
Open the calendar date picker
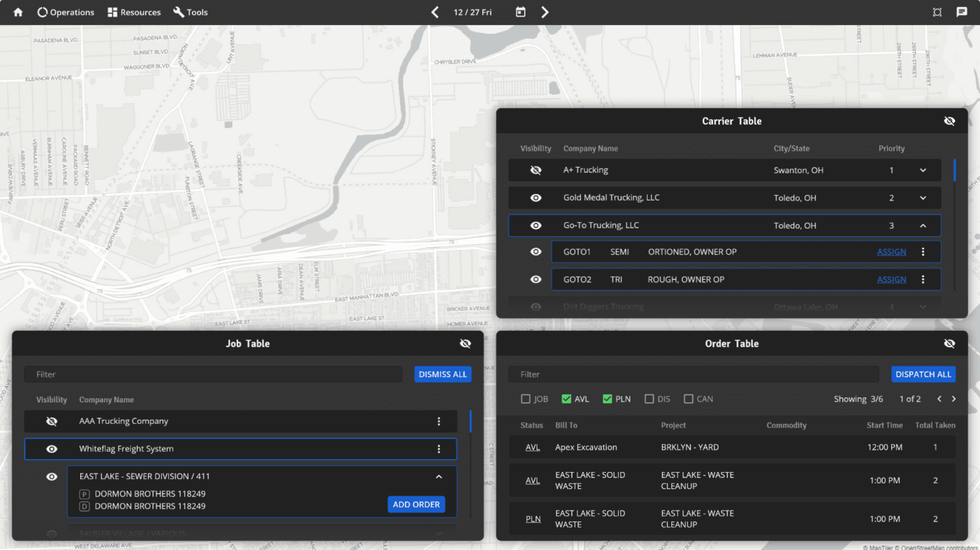[x=521, y=12]
